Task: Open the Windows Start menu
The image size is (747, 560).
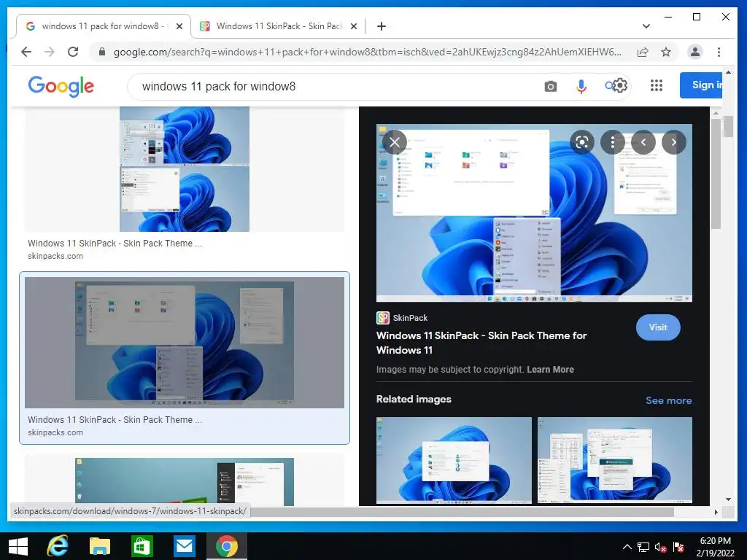Action: (18, 546)
